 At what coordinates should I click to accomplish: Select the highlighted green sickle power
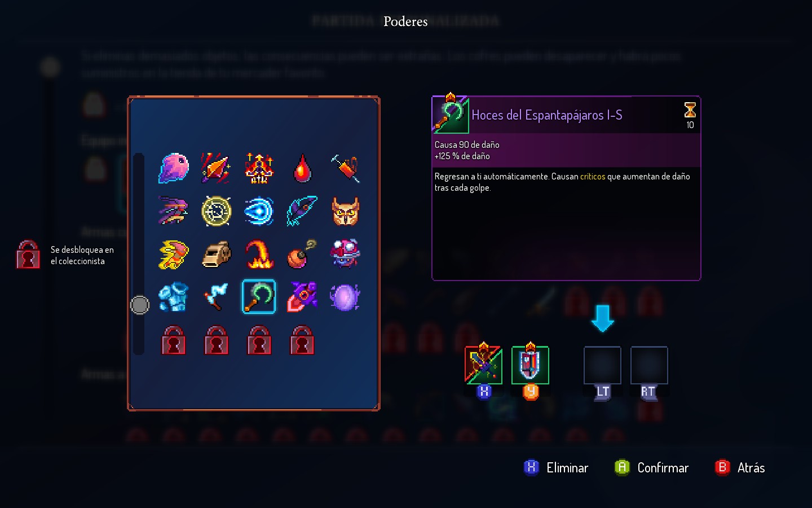coord(259,296)
